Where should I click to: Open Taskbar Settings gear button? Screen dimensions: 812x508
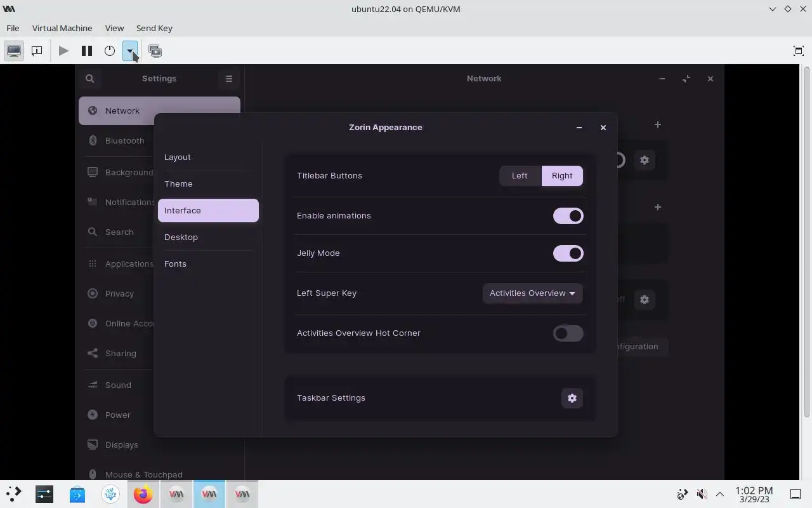pos(572,398)
